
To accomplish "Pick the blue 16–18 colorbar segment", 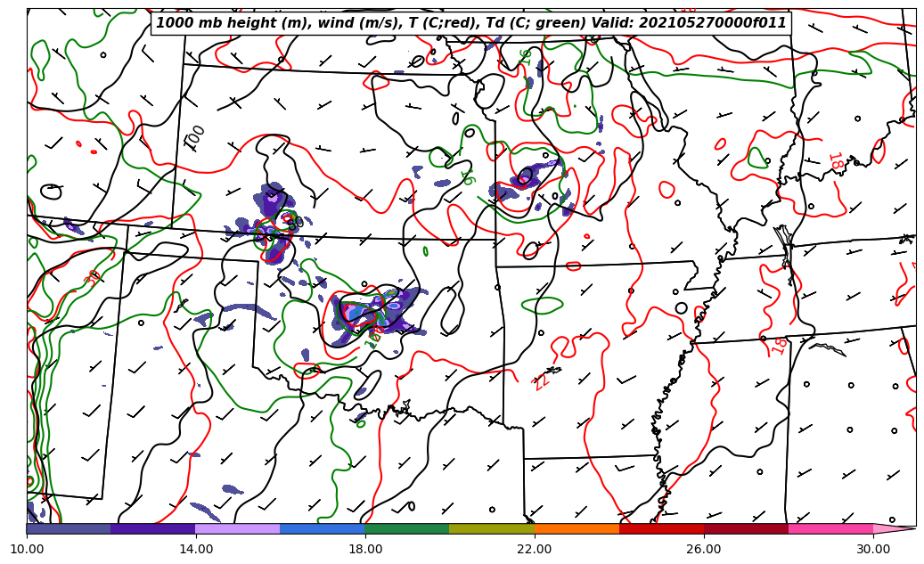I will [x=322, y=528].
